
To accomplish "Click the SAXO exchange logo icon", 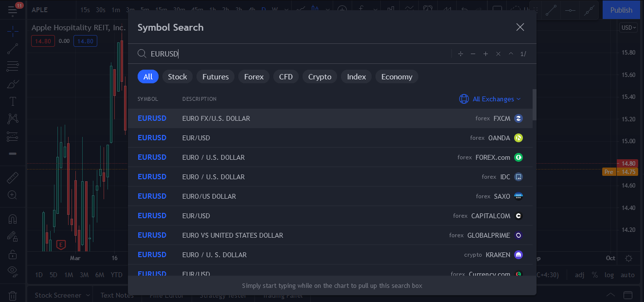I will click(x=519, y=196).
